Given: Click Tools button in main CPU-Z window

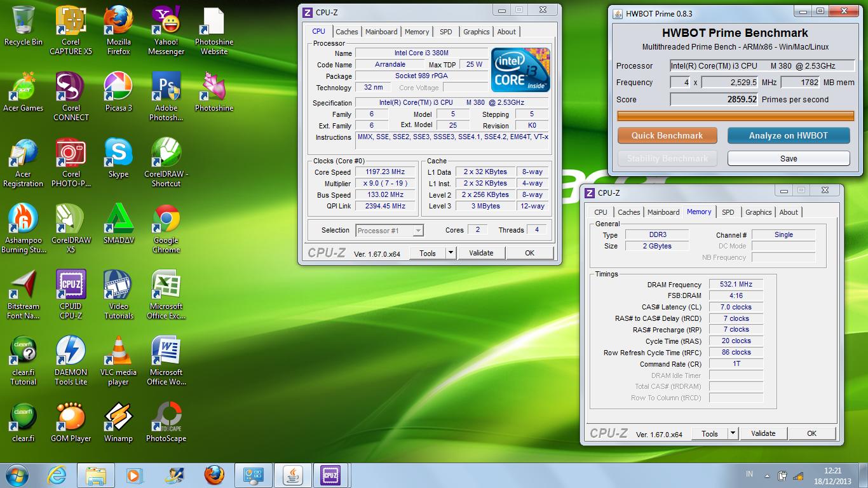Looking at the screenshot, I should pyautogui.click(x=428, y=253).
